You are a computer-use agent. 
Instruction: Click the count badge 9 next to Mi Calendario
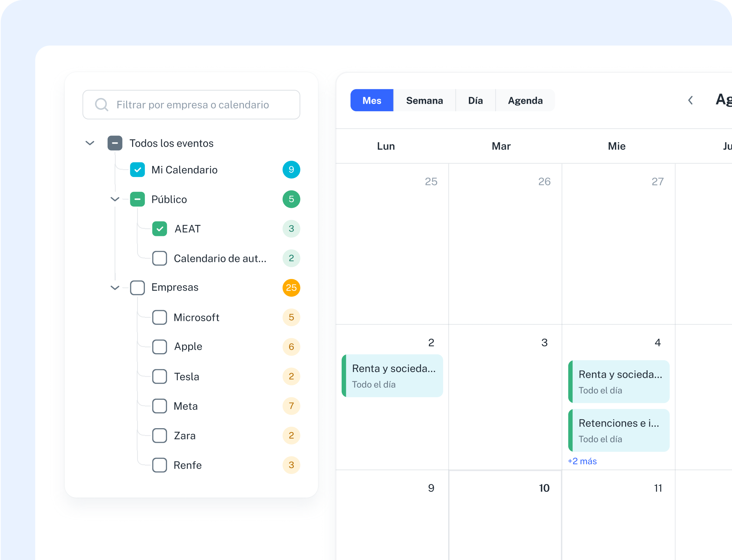[291, 170]
